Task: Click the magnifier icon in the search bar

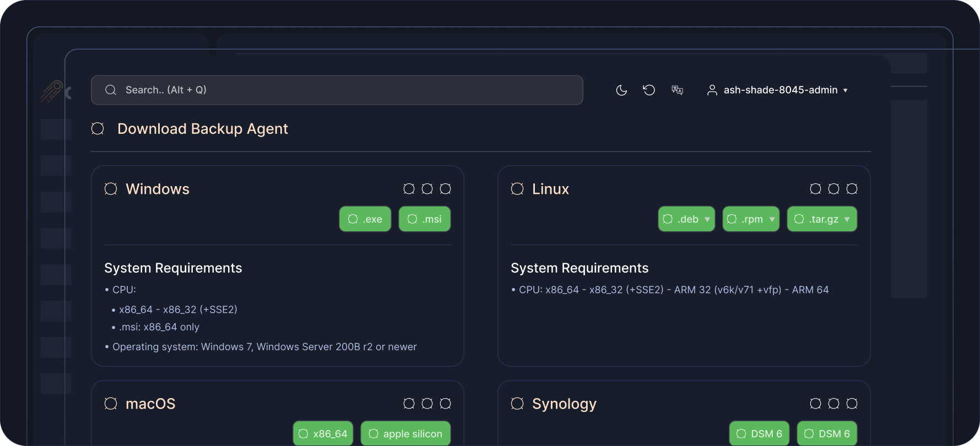Action: click(111, 90)
